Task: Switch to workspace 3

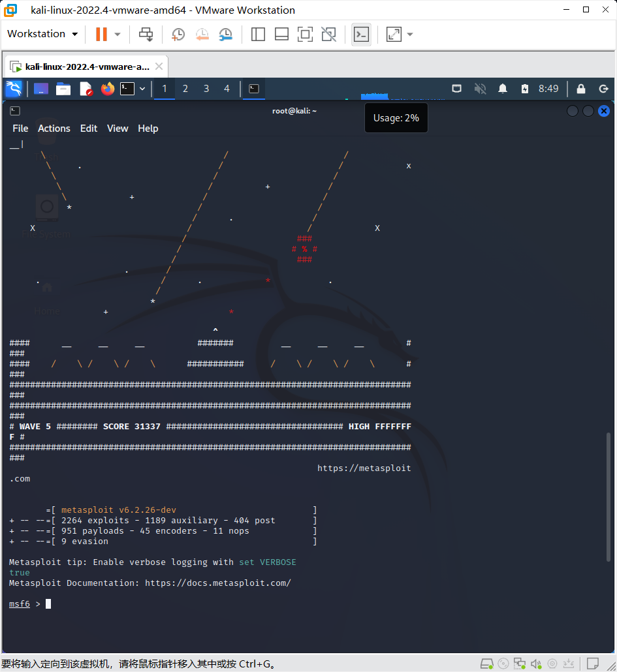Action: (x=206, y=89)
